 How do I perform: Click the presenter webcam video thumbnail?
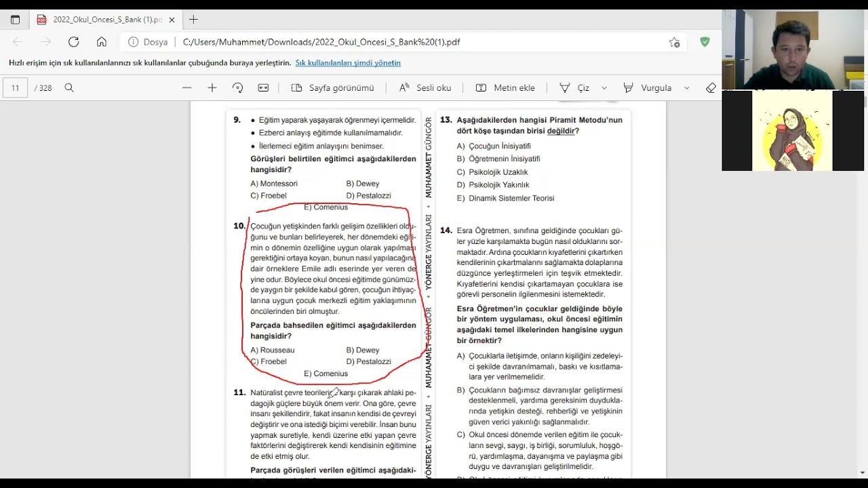point(793,50)
